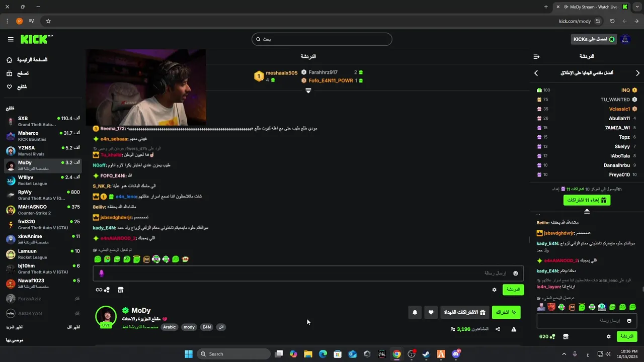
Task: Click Farahhrz917 gifter name
Action: (323, 72)
